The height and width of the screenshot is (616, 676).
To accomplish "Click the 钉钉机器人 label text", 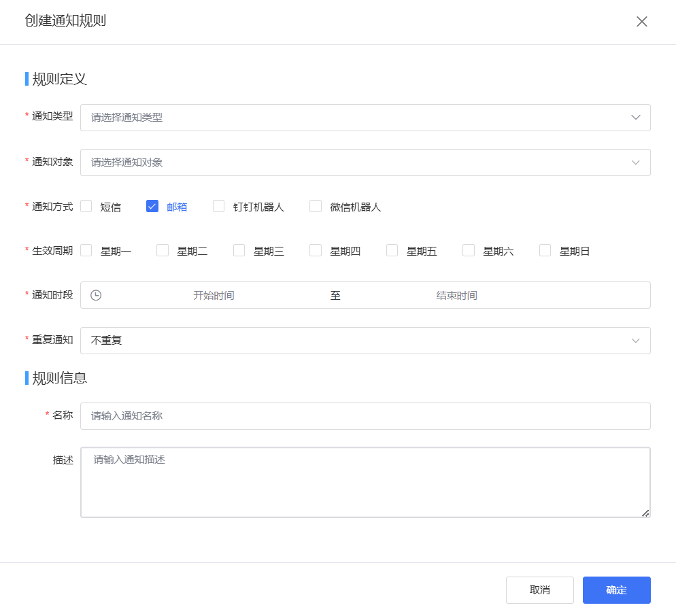I will (258, 207).
